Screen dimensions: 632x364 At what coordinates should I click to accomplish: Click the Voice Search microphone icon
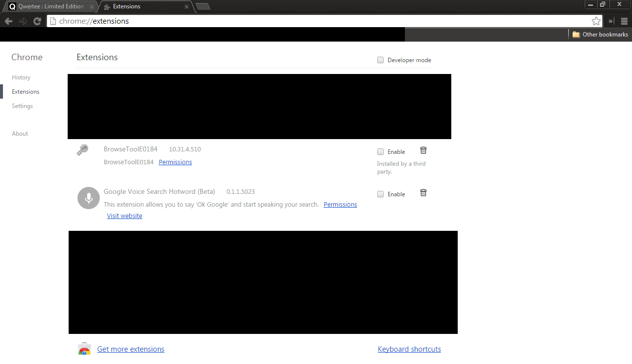[x=88, y=198]
